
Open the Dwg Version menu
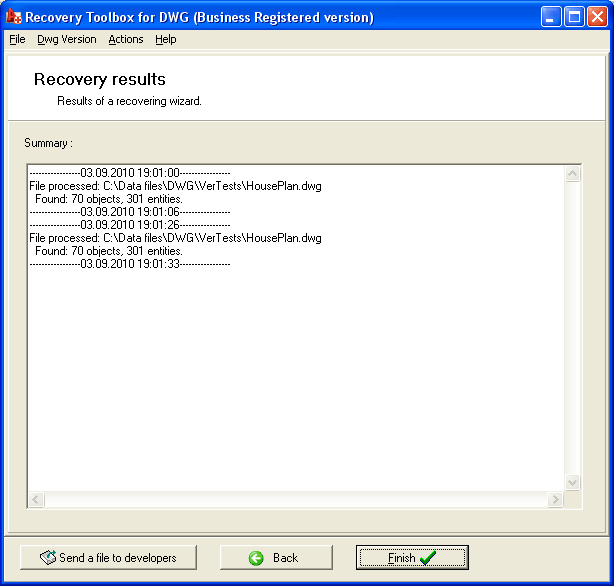pos(67,40)
